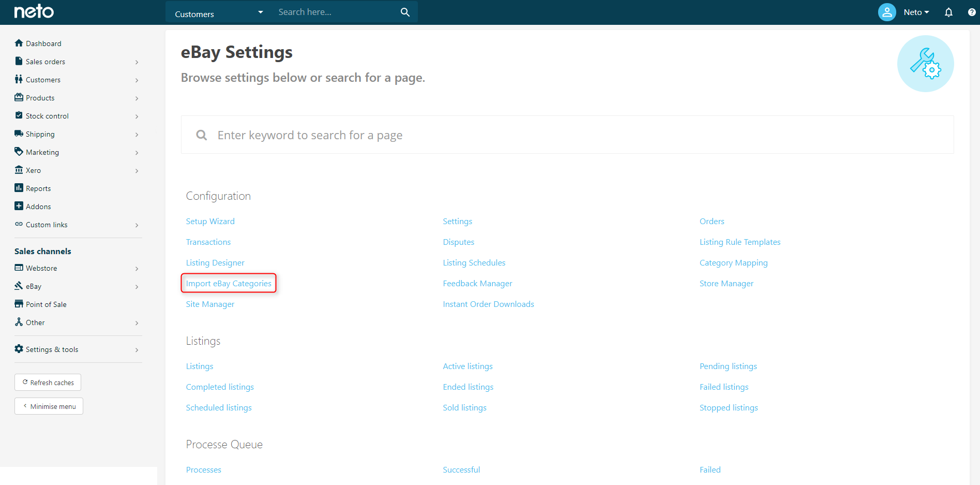Open the Listing Rule Templates link
Screen dimensions: 980x485
pyautogui.click(x=740, y=242)
